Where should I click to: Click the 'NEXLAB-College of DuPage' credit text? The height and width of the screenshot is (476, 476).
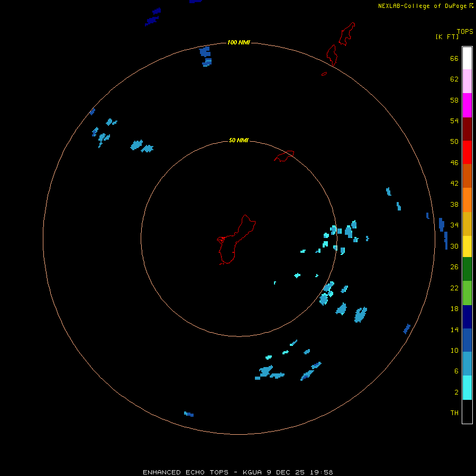point(422,6)
